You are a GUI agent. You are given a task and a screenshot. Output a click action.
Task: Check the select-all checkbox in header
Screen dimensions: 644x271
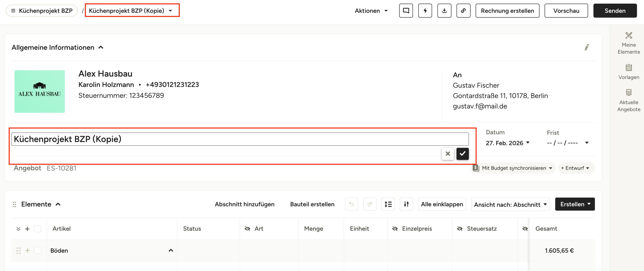[37, 228]
